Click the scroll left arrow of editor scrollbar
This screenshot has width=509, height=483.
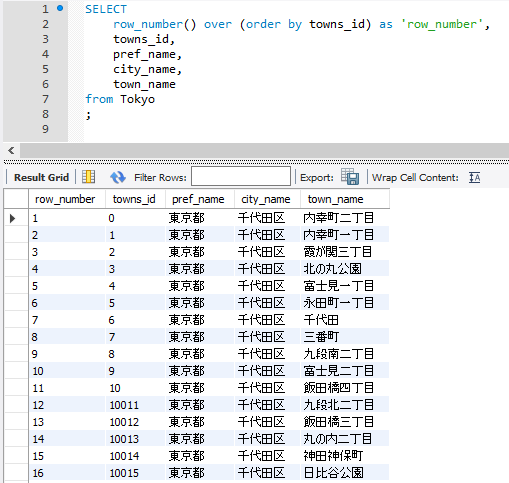[11, 151]
